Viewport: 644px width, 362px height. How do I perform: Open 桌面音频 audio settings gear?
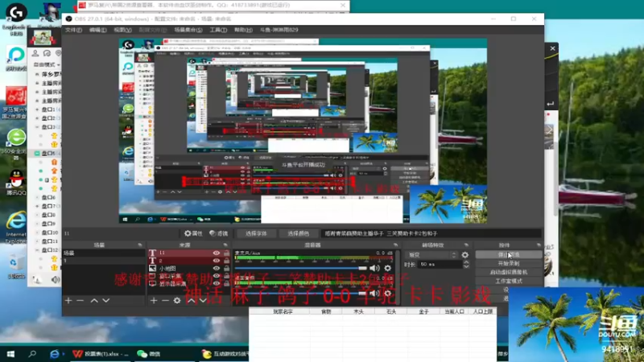[387, 293]
